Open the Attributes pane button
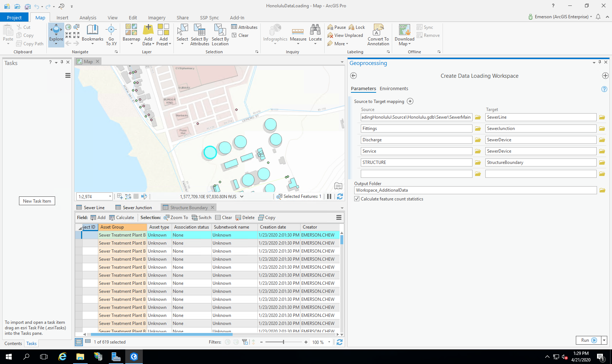 point(244,27)
